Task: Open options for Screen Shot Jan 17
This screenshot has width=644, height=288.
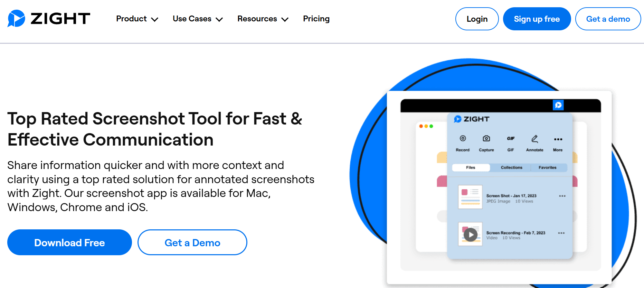Action: coord(562,196)
